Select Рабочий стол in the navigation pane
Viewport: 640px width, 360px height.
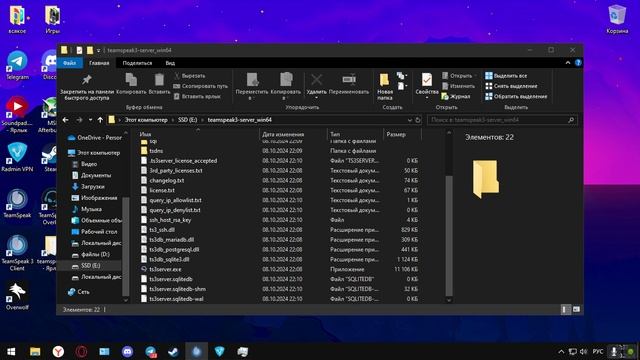tap(94, 231)
